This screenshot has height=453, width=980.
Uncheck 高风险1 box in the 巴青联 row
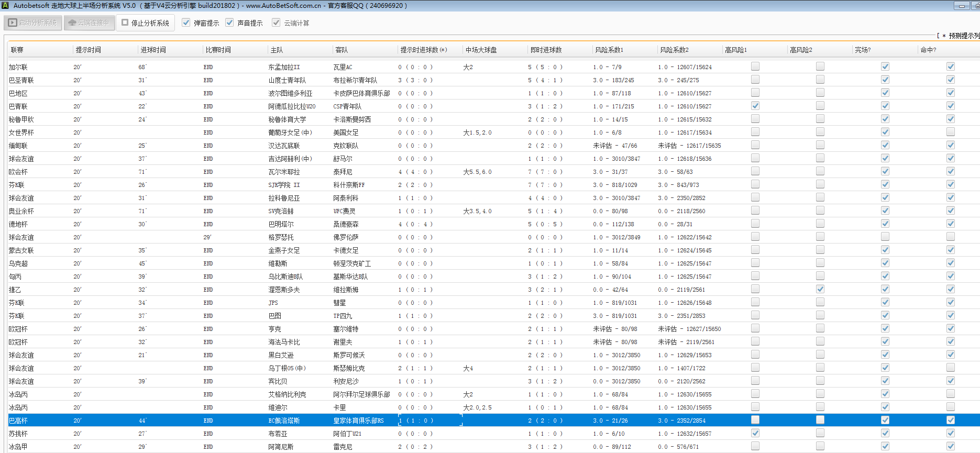(x=755, y=106)
